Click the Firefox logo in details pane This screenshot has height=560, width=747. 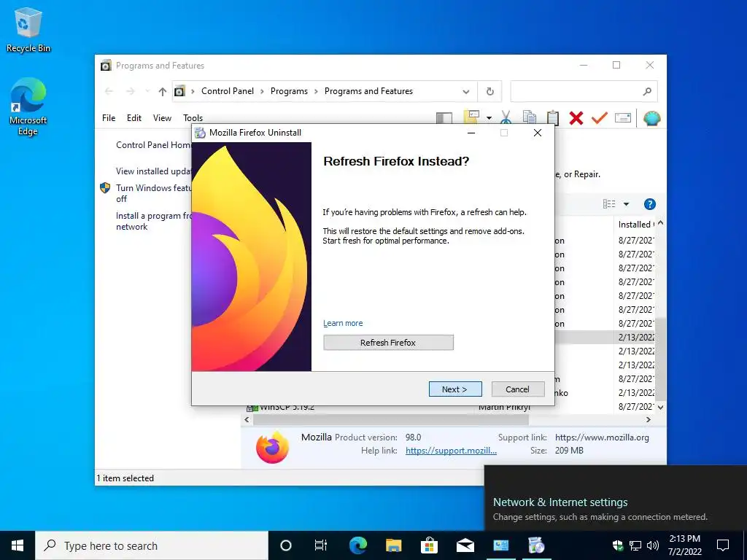click(x=272, y=447)
